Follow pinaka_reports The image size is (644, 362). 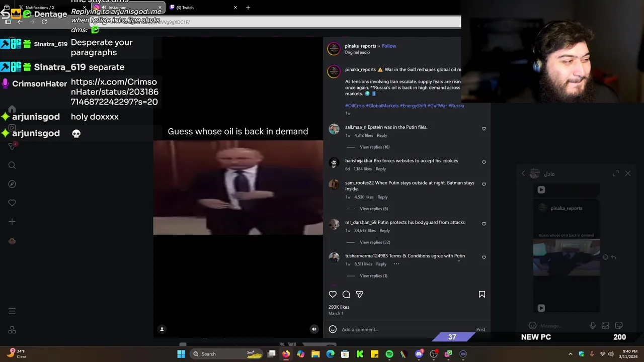[x=389, y=46]
